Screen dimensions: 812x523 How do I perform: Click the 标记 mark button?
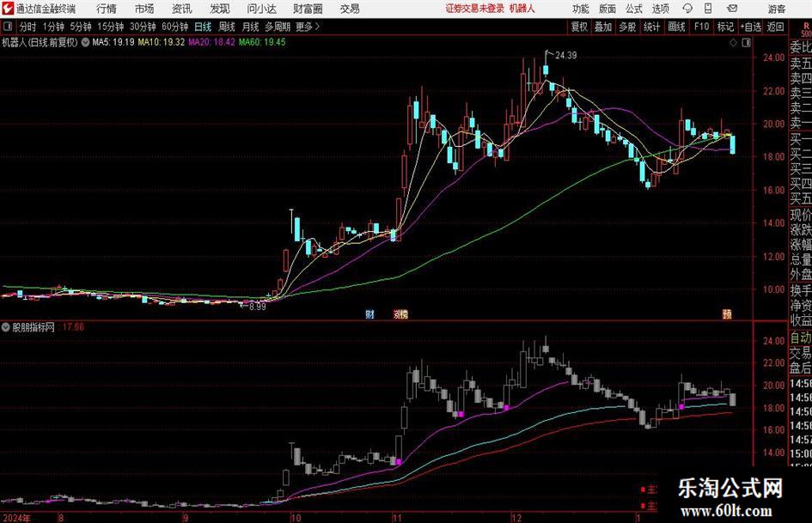725,27
